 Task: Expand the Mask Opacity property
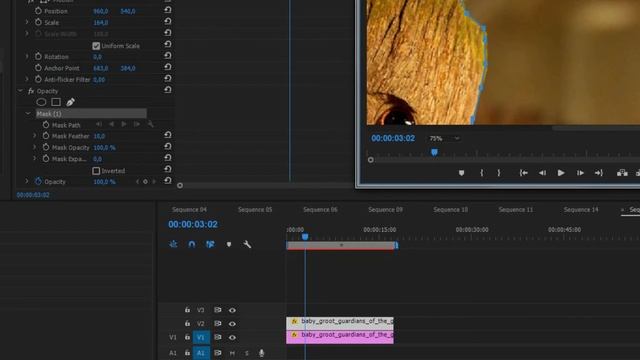35,147
